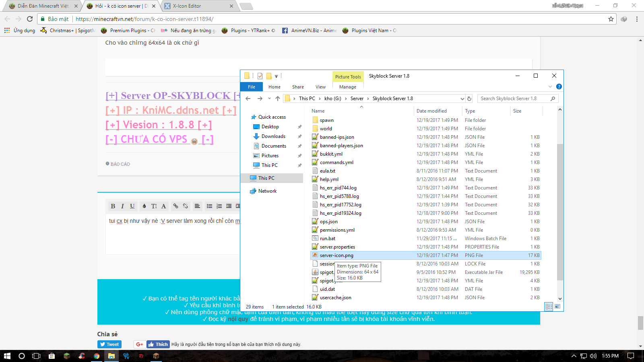The height and width of the screenshot is (362, 644).
Task: Switch to large thumbnails view in Explorer
Action: click(557, 306)
